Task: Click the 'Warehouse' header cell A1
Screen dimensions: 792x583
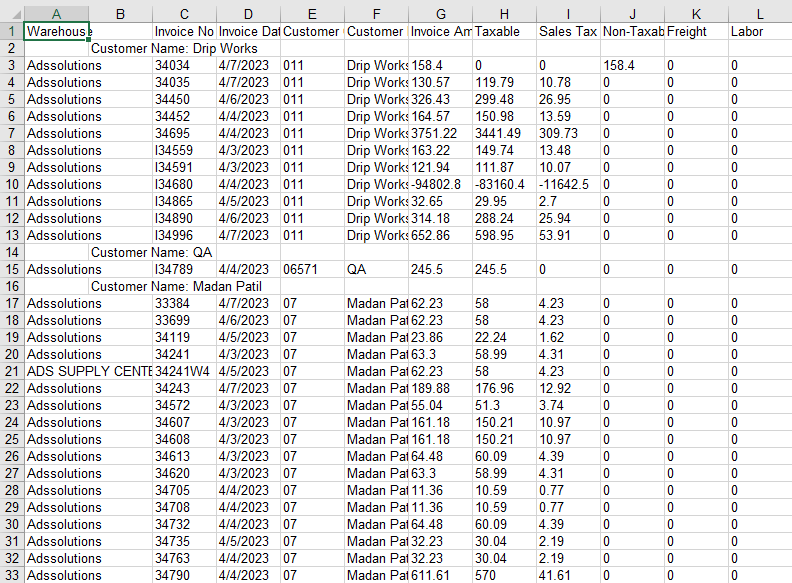Action: pos(56,31)
